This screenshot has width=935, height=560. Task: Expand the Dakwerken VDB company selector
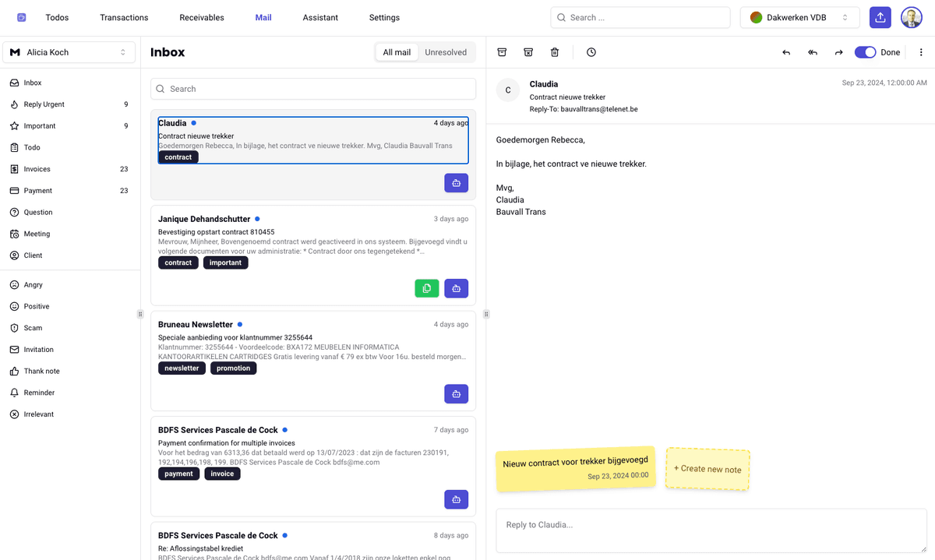799,17
